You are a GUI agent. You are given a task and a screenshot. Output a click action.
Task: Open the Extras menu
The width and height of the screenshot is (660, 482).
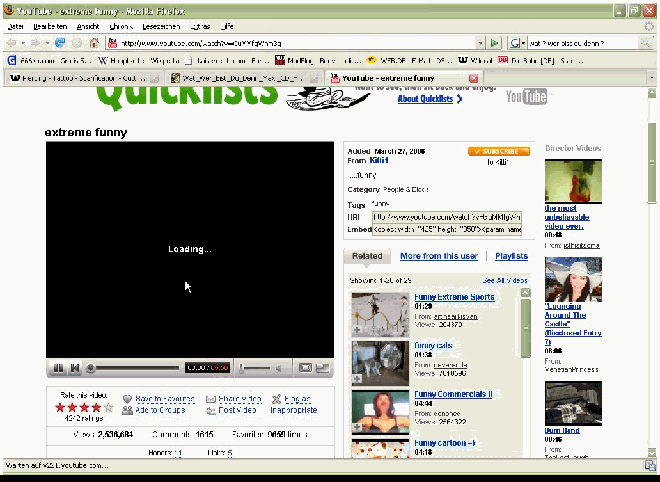(200, 26)
